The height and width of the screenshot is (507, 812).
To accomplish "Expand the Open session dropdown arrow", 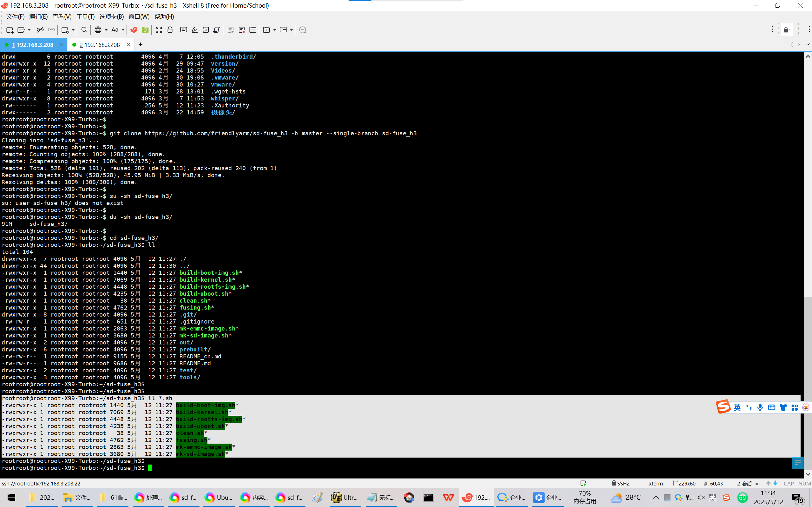I will 29,30.
